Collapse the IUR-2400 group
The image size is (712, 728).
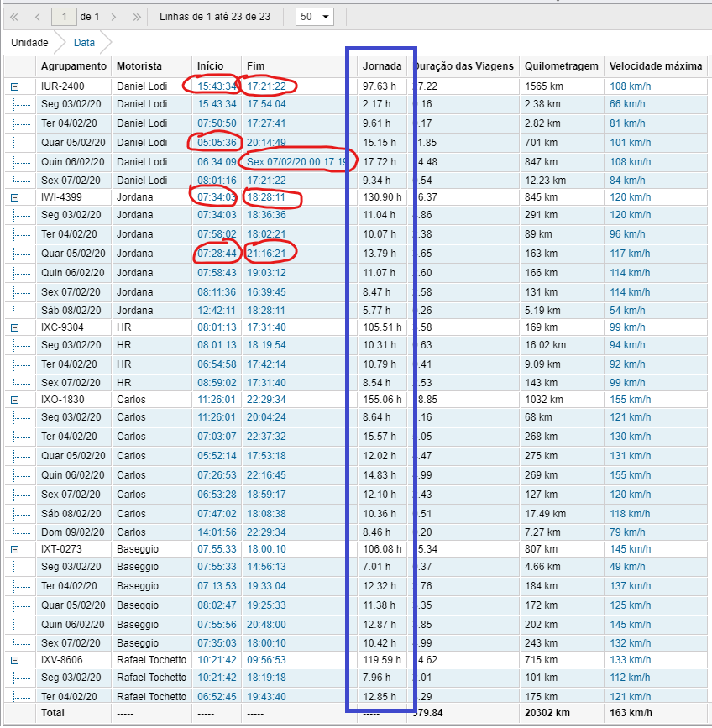14,86
